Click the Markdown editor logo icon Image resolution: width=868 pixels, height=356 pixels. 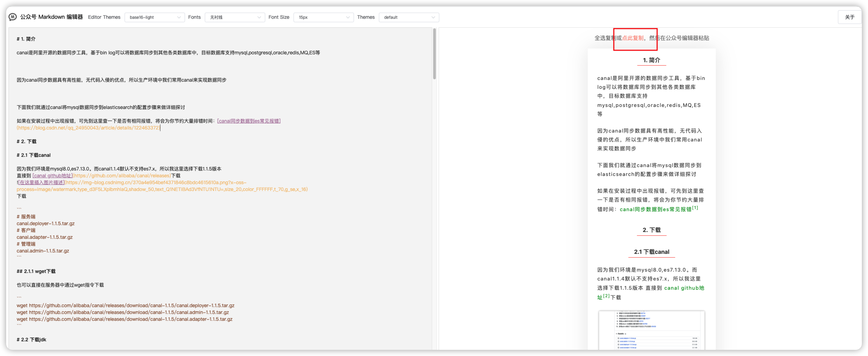click(12, 17)
